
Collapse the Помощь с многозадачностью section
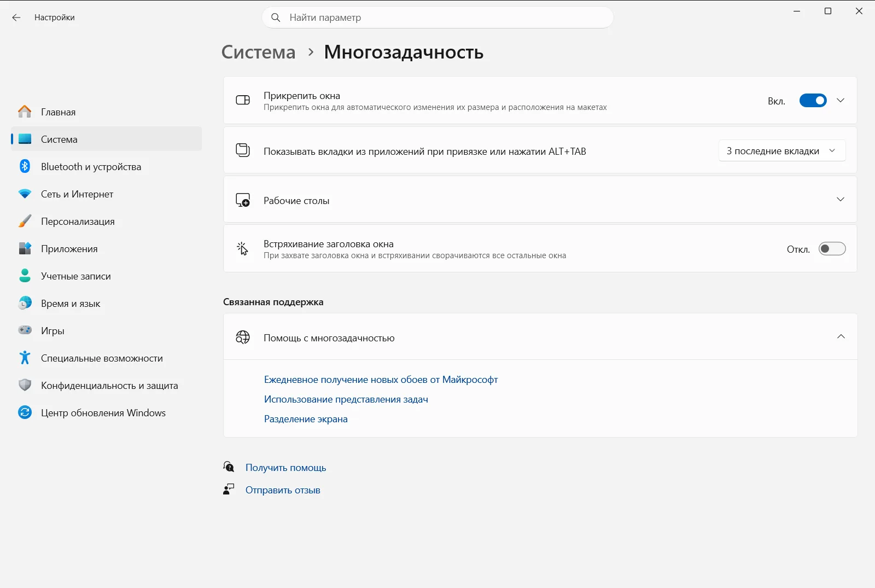(540, 337)
